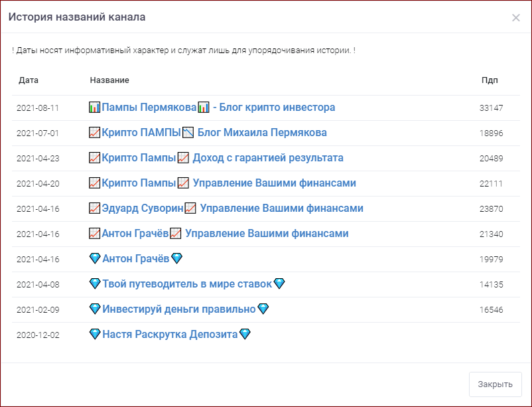Screen dimensions: 532x407
Task: Click the diamond icon before Антон Грачёв
Action: 94,258
